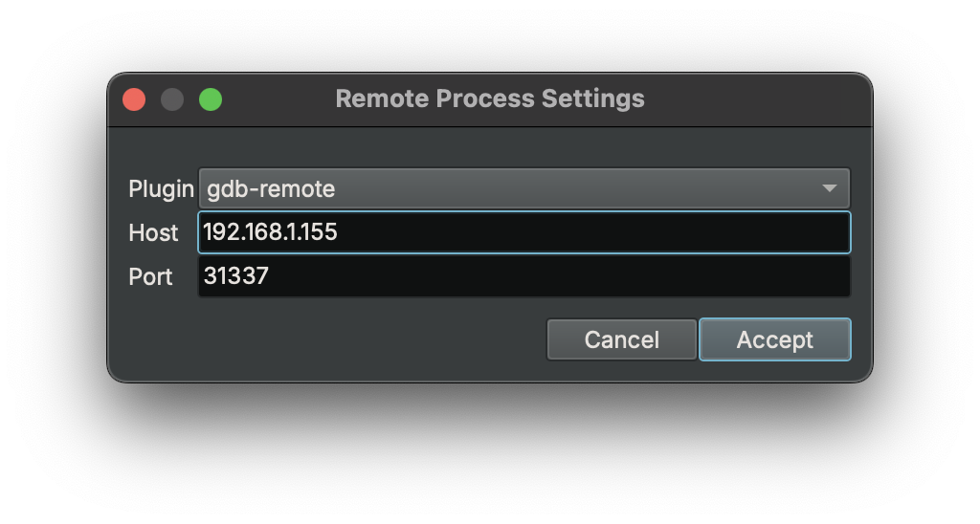Click the Remote Process Settings title text
The width and height of the screenshot is (980, 524).
point(489,98)
